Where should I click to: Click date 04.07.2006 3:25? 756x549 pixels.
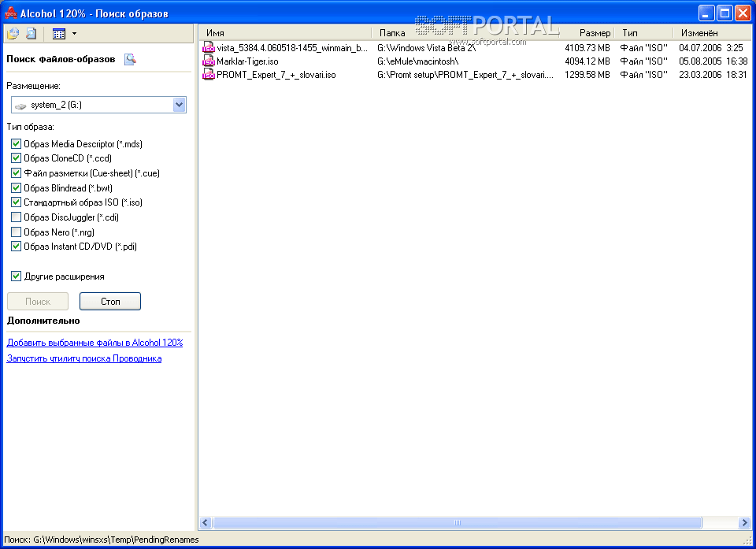pos(710,48)
